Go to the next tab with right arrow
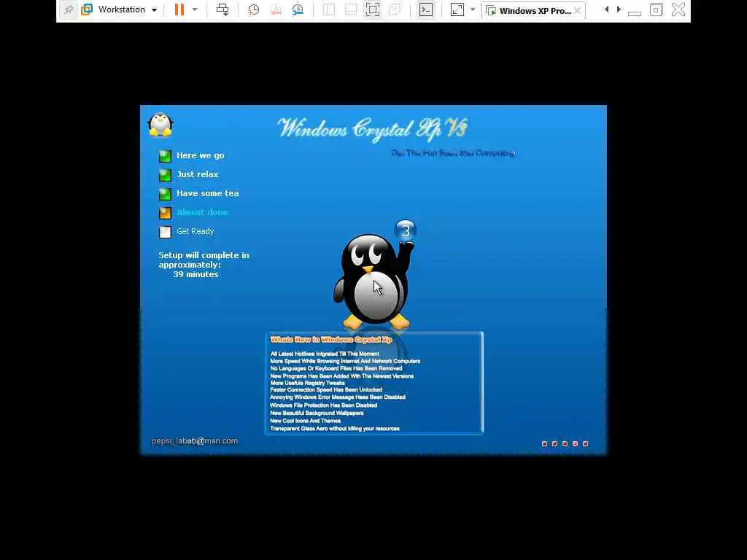This screenshot has width=747, height=560. point(619,9)
